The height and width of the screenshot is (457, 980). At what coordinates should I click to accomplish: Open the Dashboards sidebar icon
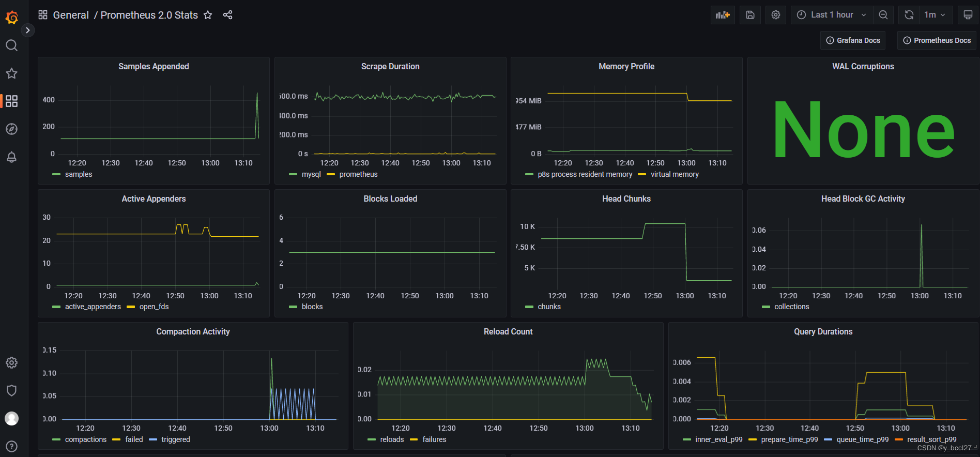[x=11, y=101]
